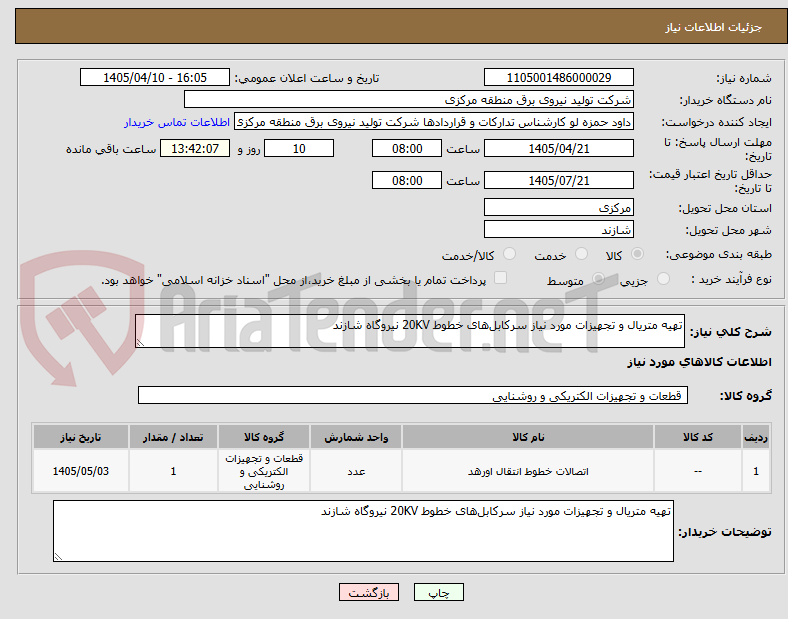The width and height of the screenshot is (788, 619).
Task: Open the اطلاعات تماس خریدار link
Action: (177, 122)
